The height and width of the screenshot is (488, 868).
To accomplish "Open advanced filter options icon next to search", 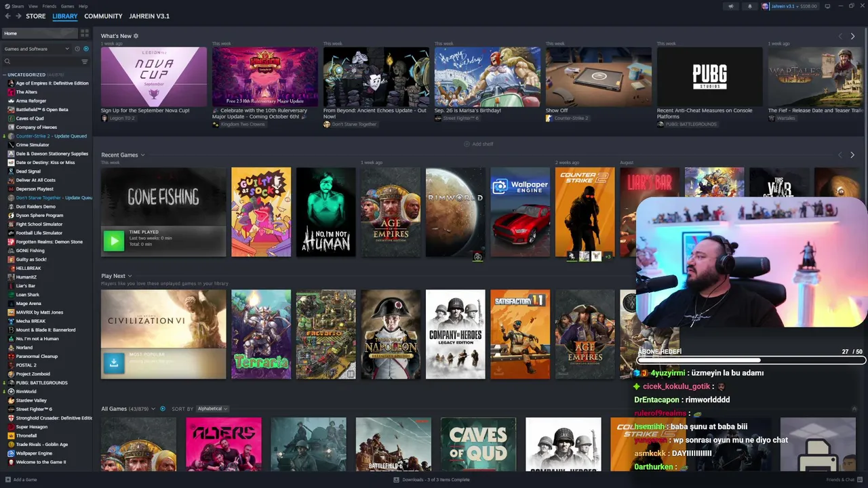I will point(85,62).
